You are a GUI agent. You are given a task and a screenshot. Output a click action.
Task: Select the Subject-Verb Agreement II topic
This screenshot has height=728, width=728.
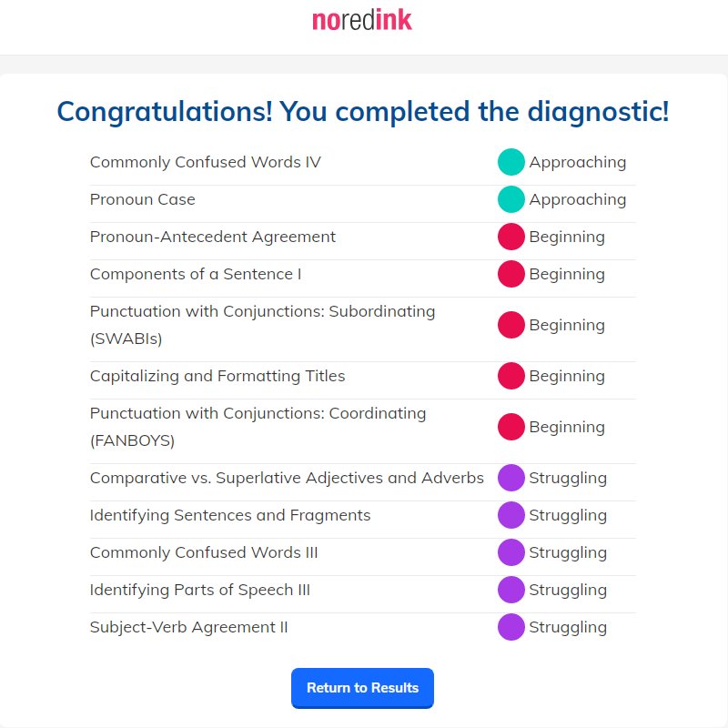point(189,627)
